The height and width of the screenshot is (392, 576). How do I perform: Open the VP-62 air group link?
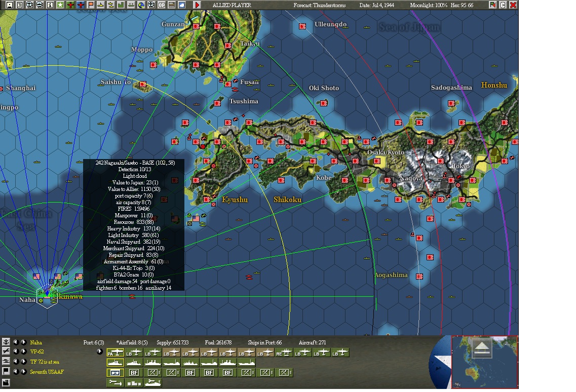click(x=37, y=351)
